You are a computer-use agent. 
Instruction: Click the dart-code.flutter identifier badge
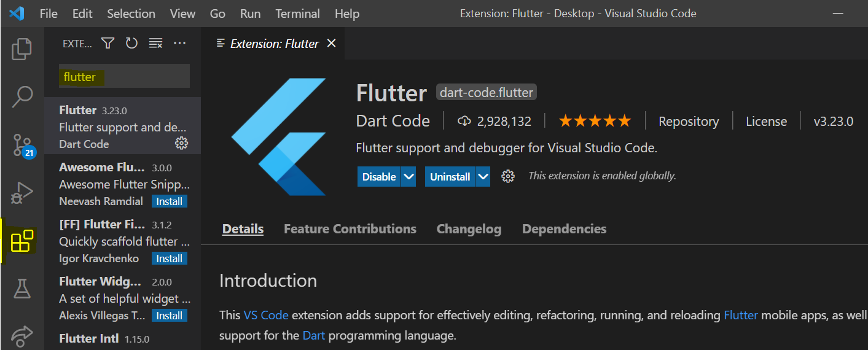click(487, 93)
